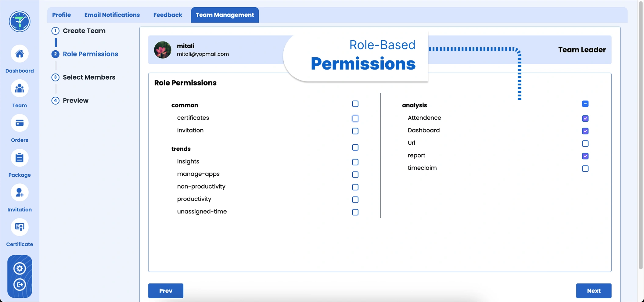Click the 'report' permission label

click(416, 155)
